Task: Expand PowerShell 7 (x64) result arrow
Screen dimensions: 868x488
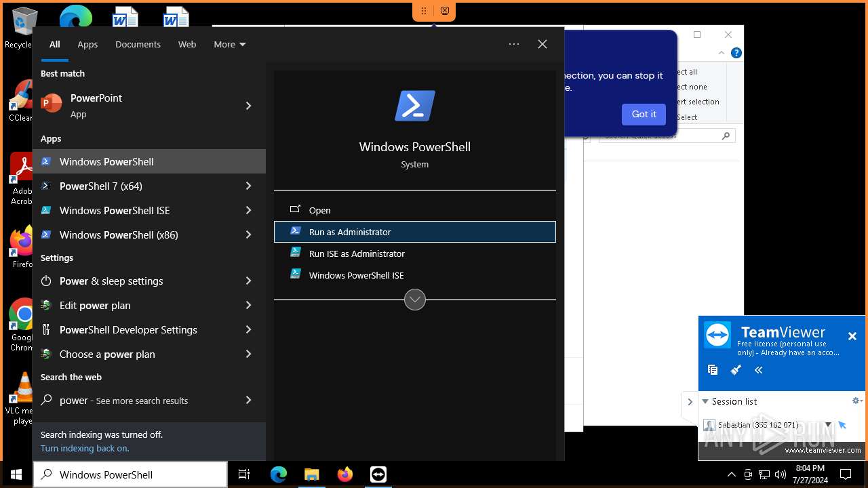Action: point(248,186)
